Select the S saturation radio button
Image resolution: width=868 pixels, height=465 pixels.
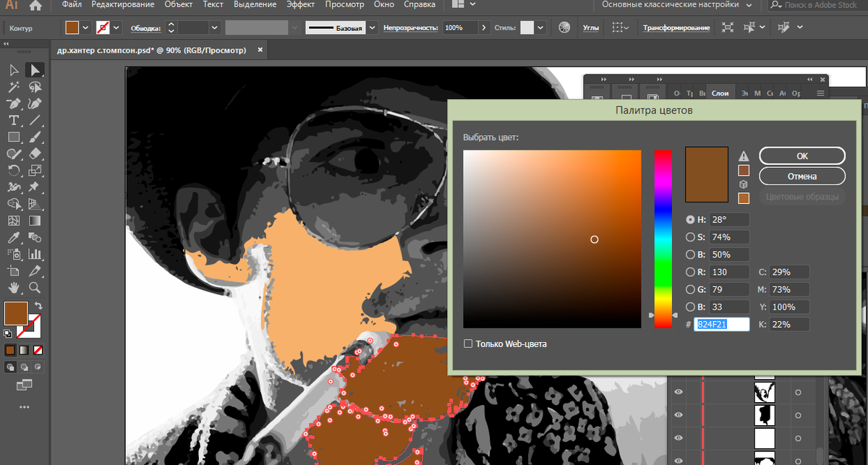(x=690, y=237)
